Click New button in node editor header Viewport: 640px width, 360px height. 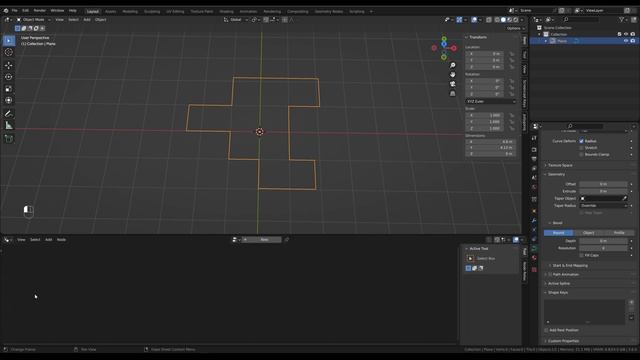coord(262,240)
